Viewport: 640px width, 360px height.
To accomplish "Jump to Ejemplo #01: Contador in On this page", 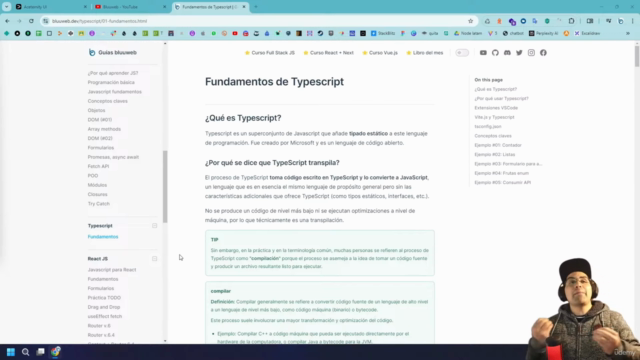I will pos(498,145).
